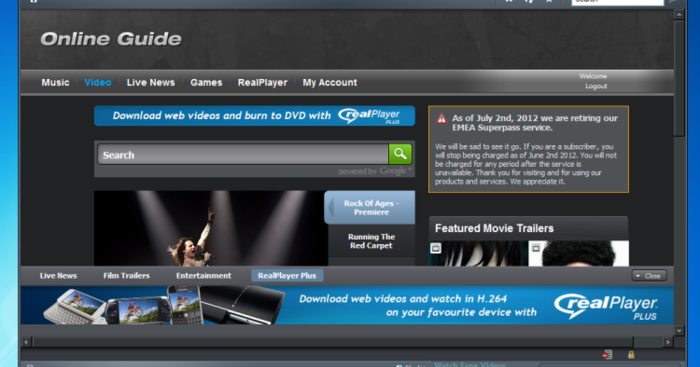The width and height of the screenshot is (700, 367).
Task: Click the H.264 RealPlayer Plus banner
Action: pos(347,305)
